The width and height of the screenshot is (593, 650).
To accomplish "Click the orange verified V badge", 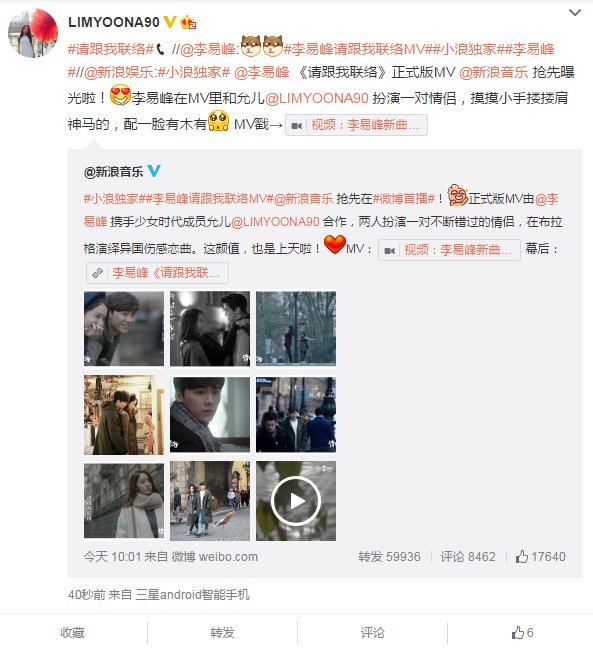I will (x=170, y=21).
